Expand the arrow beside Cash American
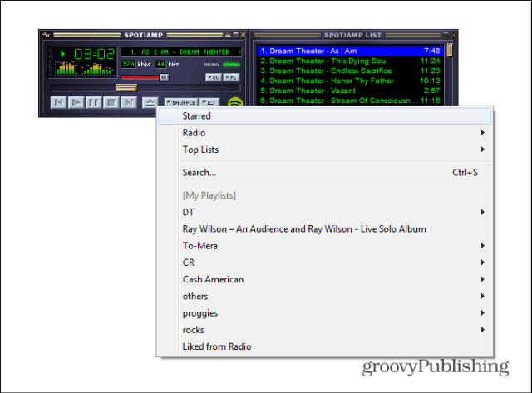Viewport: 532px width, 393px height. tap(482, 279)
